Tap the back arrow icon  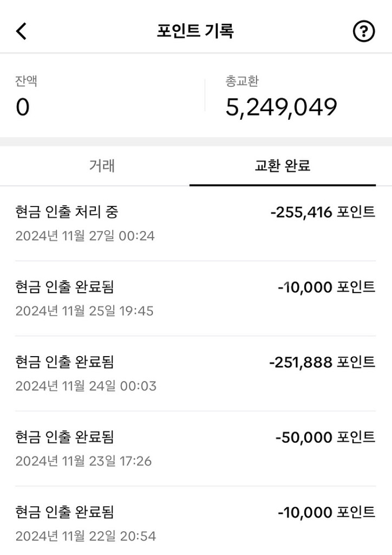pos(21,31)
